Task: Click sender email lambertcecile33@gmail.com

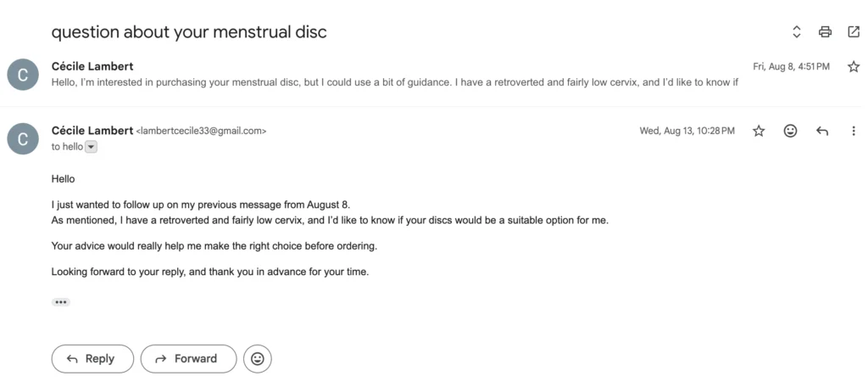Action: 202,132
